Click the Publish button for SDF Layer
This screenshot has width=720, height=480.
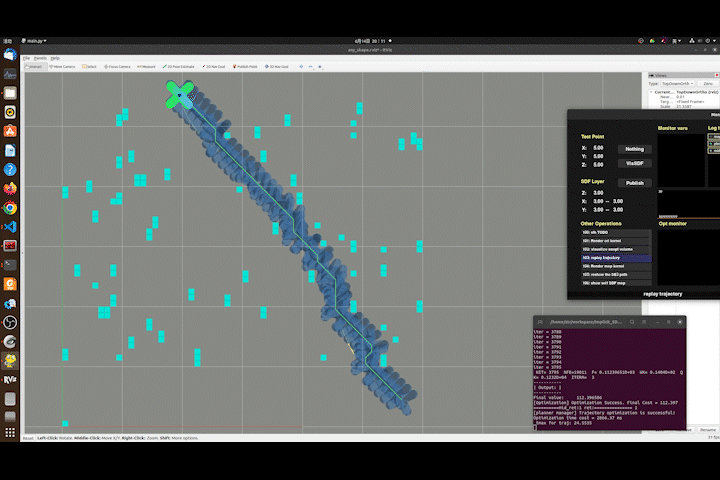click(634, 183)
